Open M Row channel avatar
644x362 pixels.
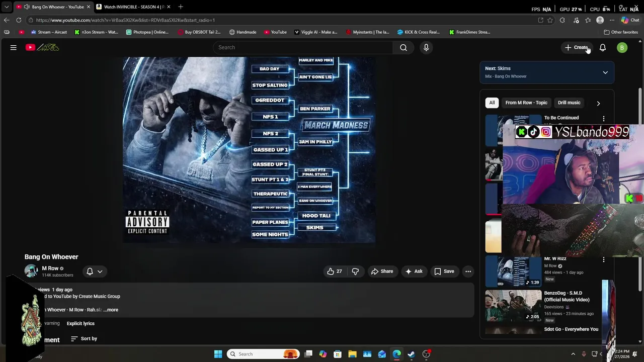pos(31,271)
